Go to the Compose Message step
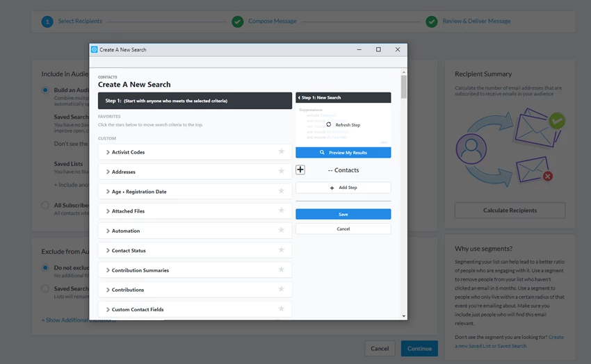Viewport: 591px width, 364px height. point(272,21)
